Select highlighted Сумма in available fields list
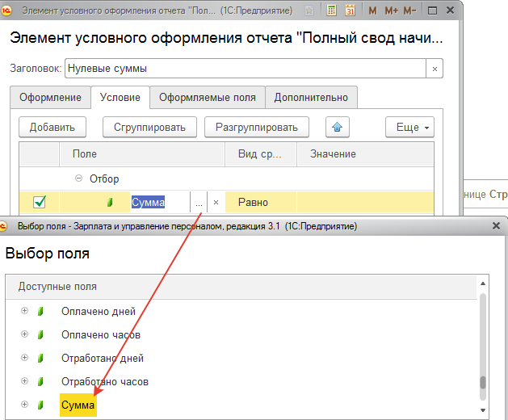Image resolution: width=508 pixels, height=420 pixels. click(78, 405)
